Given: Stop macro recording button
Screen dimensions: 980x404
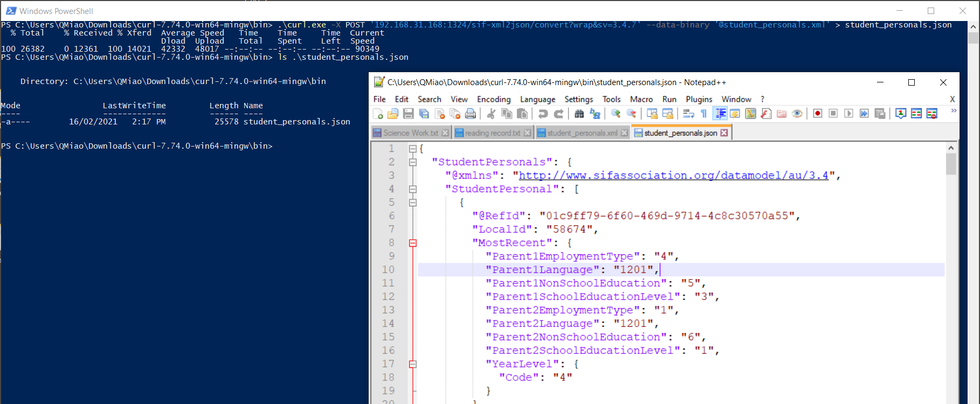Looking at the screenshot, I should (x=833, y=114).
